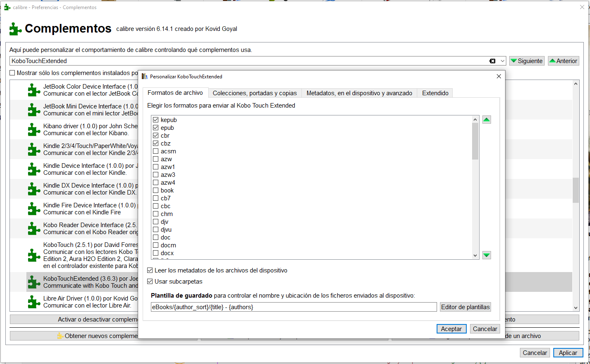Viewport: 590px width, 364px height.
Task: Click Cancelar in the Complementos preferences window
Action: pos(535,353)
